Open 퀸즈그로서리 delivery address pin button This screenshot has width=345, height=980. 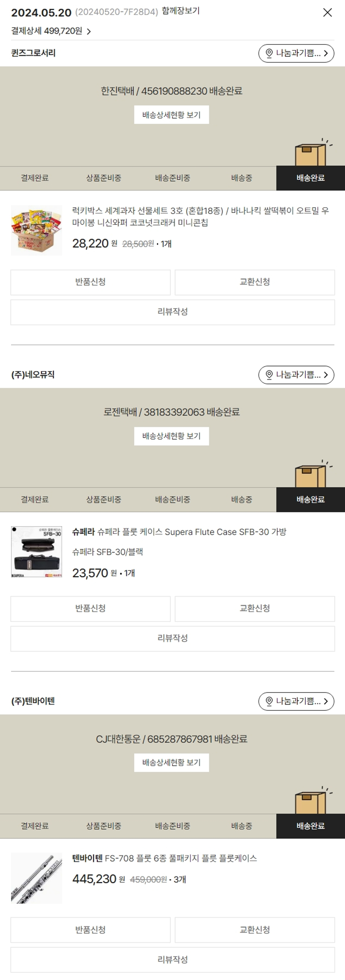tap(296, 53)
